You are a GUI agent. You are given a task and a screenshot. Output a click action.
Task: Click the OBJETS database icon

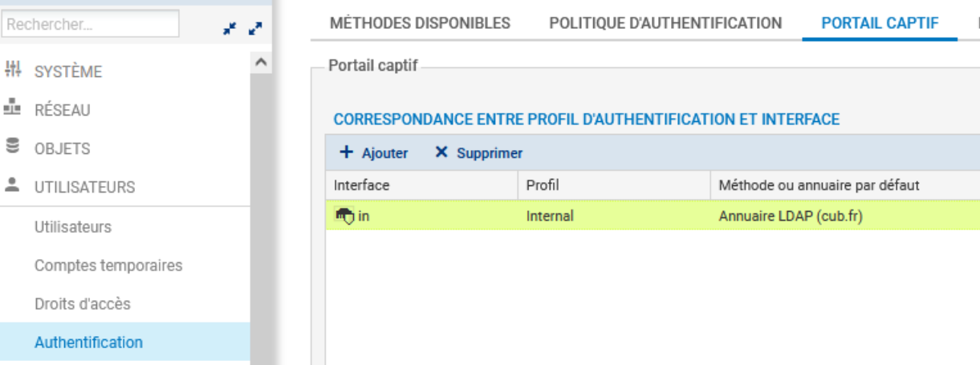(12, 148)
